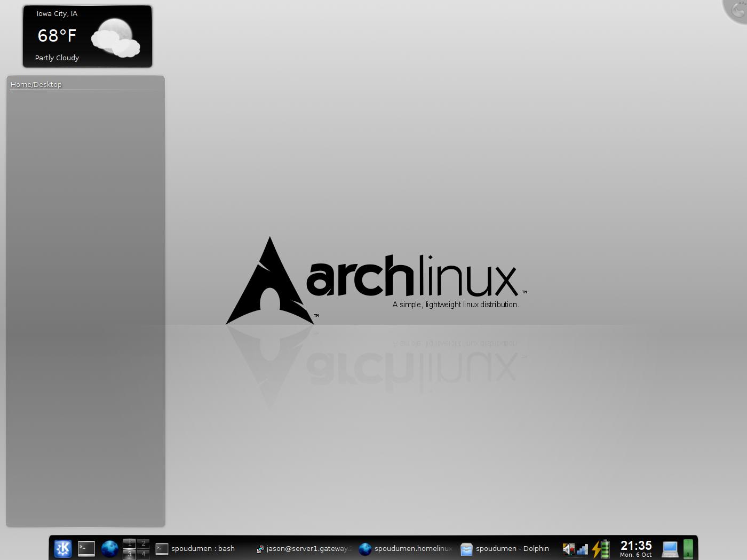Click the 'Iowa City, IA' location label

pyautogui.click(x=57, y=14)
